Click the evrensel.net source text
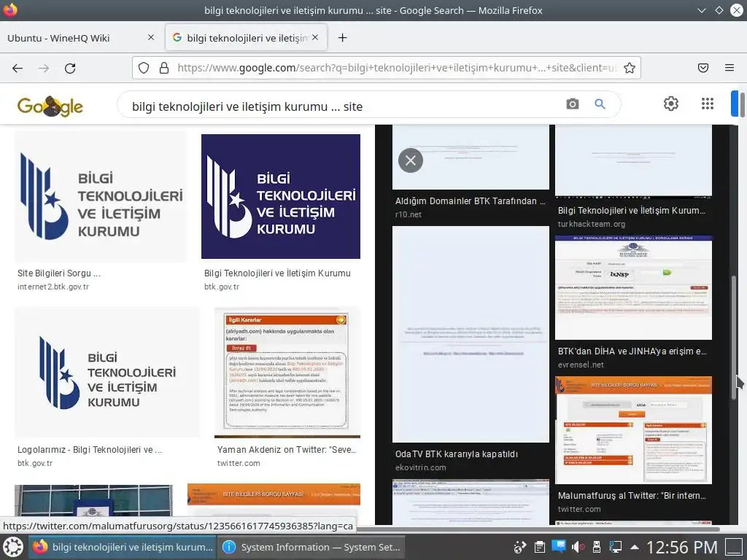This screenshot has height=560, width=747. click(581, 365)
